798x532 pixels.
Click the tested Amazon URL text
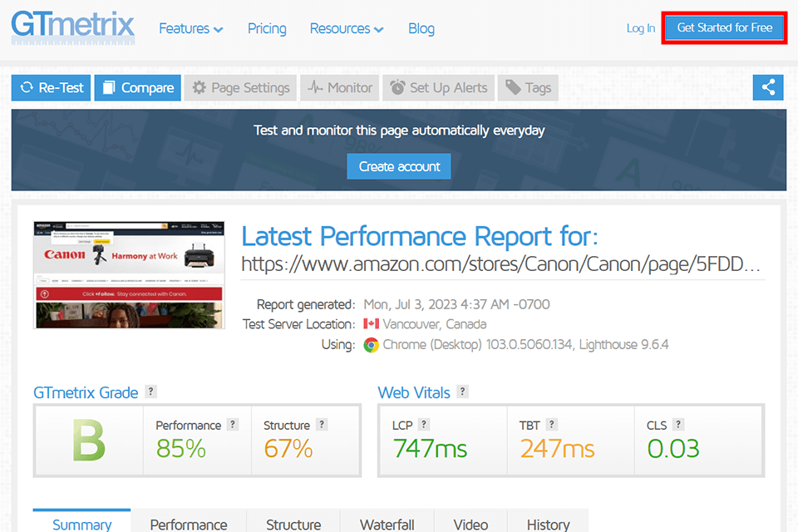tap(500, 264)
